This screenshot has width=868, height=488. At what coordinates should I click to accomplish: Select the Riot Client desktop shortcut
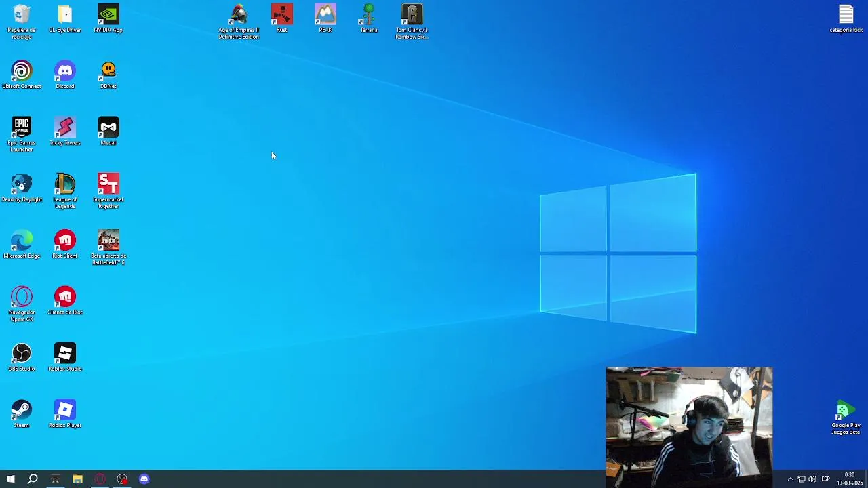pos(65,245)
